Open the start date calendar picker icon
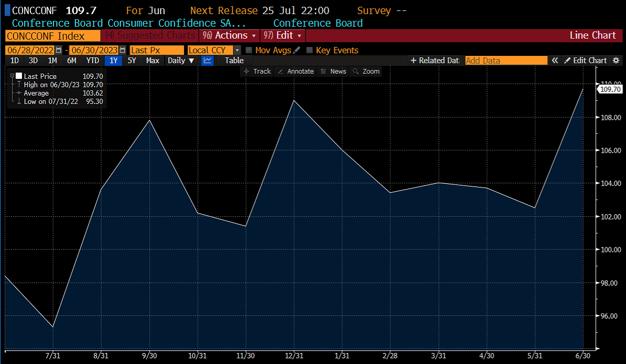This screenshot has height=364, width=626. 59,50
